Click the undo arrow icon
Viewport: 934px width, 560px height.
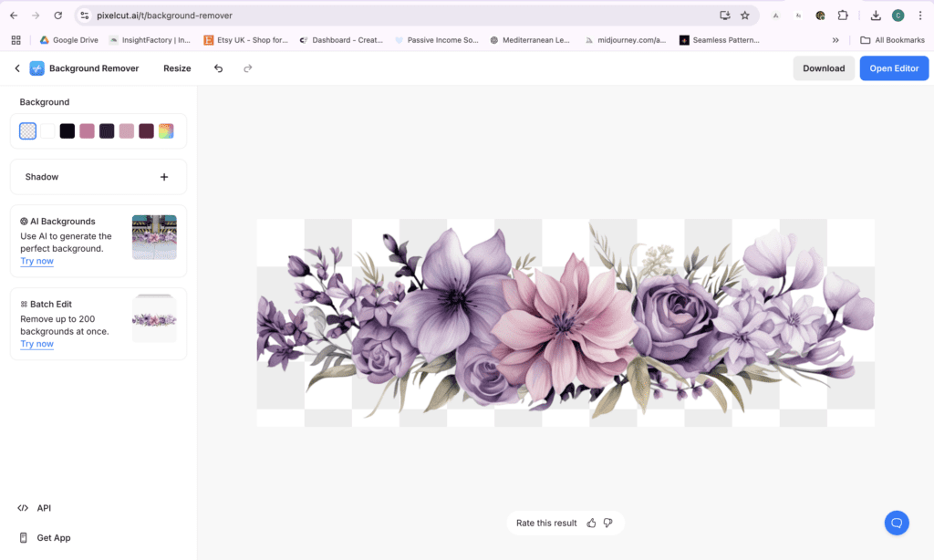(218, 68)
